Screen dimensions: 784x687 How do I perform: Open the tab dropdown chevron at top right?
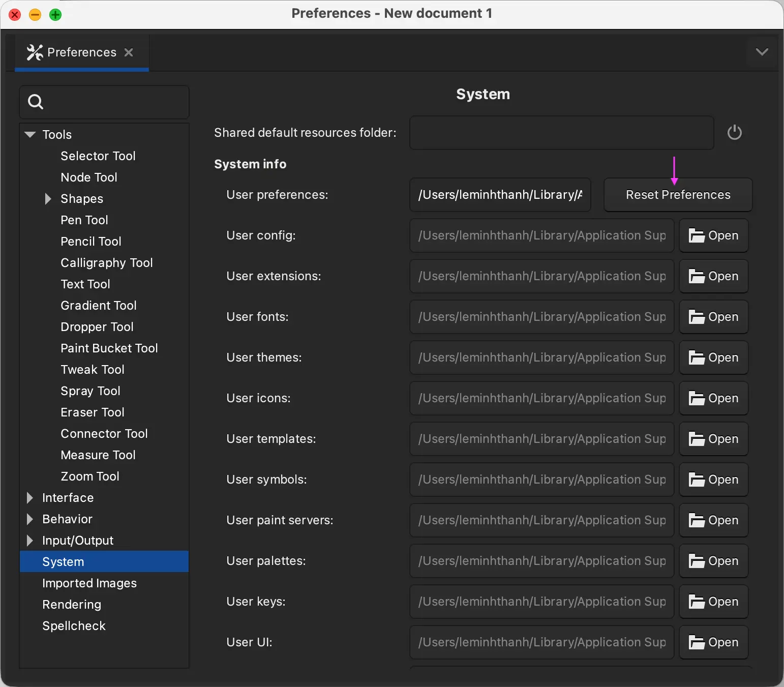point(762,52)
